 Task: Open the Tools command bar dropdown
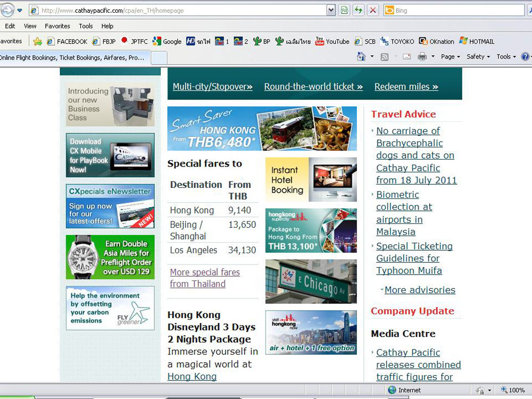[506, 57]
